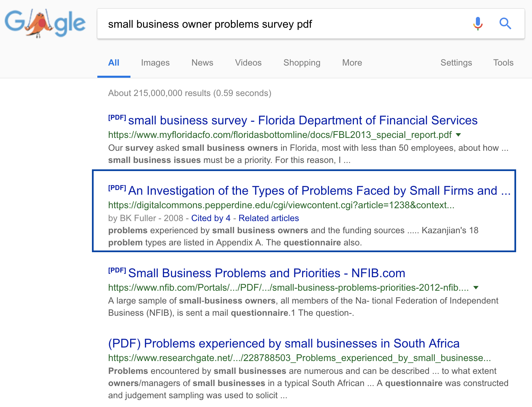
Task: Open Florida Department of Financial Services survey
Action: tap(303, 120)
